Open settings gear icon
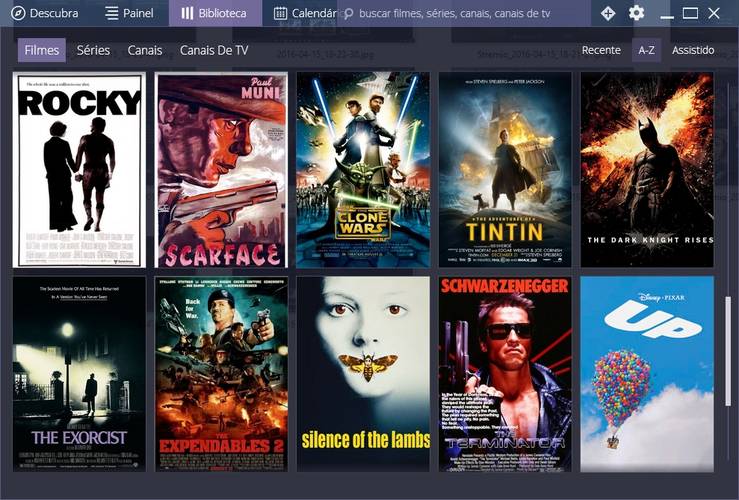739x500 pixels. [x=636, y=13]
